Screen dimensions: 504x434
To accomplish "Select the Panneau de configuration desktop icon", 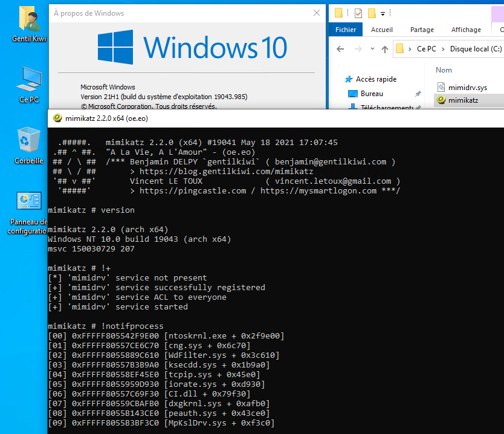I will 29,213.
